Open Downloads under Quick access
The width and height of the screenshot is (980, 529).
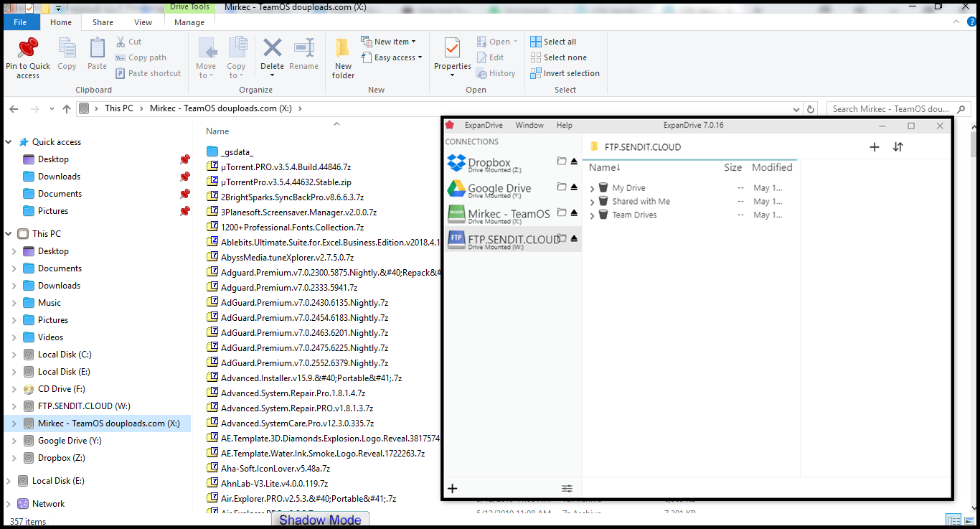pos(59,177)
